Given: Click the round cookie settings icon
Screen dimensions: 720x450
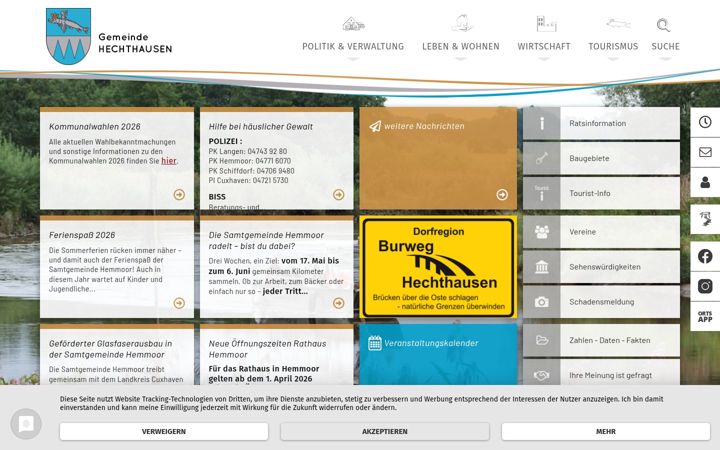Looking at the screenshot, I should 26,424.
